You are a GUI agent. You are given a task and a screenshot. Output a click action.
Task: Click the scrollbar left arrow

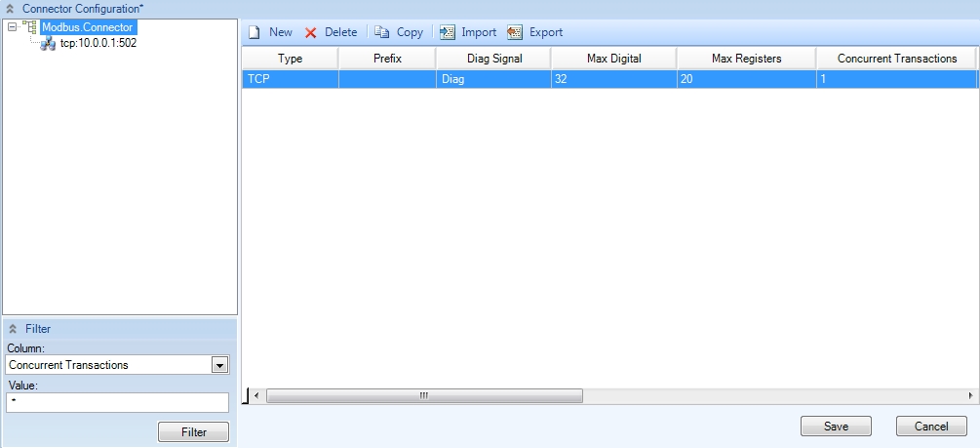(x=255, y=395)
